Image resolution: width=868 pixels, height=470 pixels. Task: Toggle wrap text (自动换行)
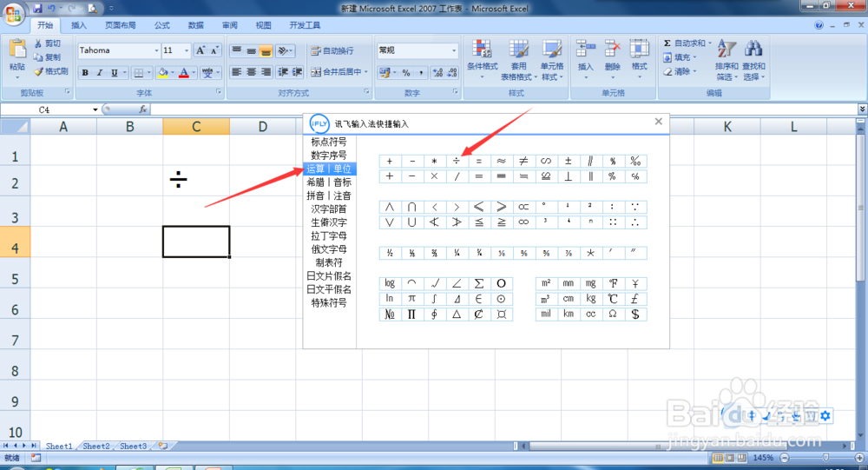[332, 51]
